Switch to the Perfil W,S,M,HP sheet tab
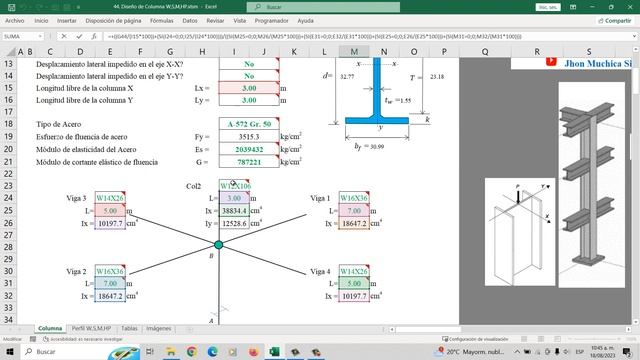 click(x=91, y=329)
